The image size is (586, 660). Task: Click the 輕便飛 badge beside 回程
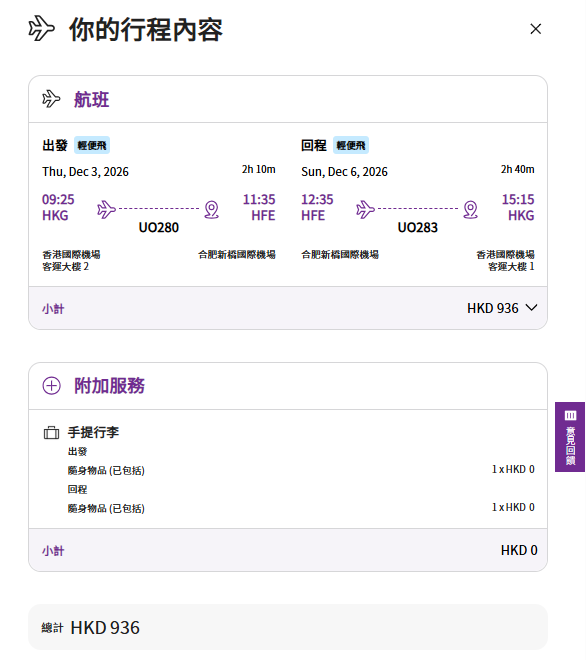(x=351, y=145)
